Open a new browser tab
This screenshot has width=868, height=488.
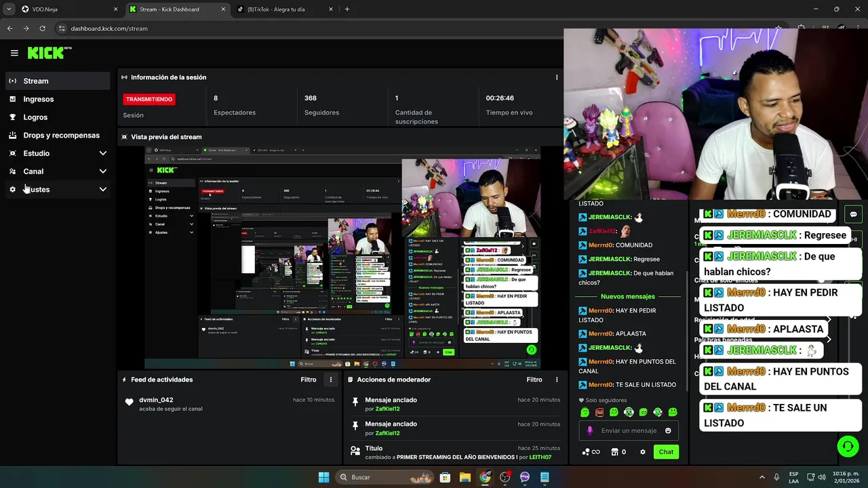pyautogui.click(x=347, y=9)
